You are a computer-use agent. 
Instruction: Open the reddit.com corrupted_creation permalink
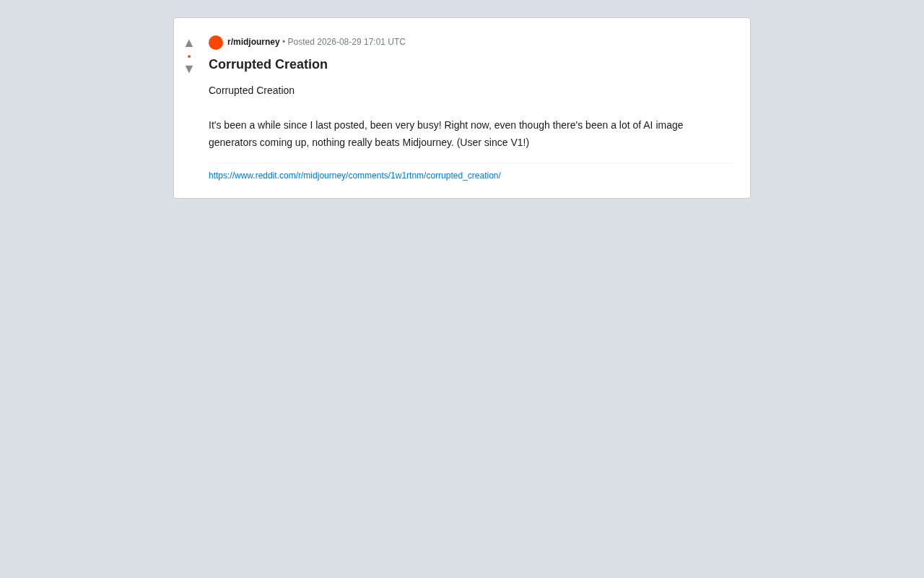354,176
